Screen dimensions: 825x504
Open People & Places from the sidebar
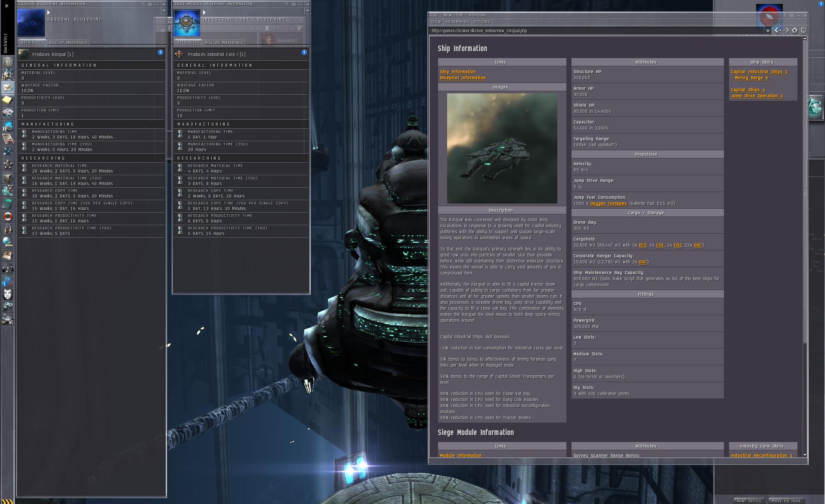(x=7, y=74)
